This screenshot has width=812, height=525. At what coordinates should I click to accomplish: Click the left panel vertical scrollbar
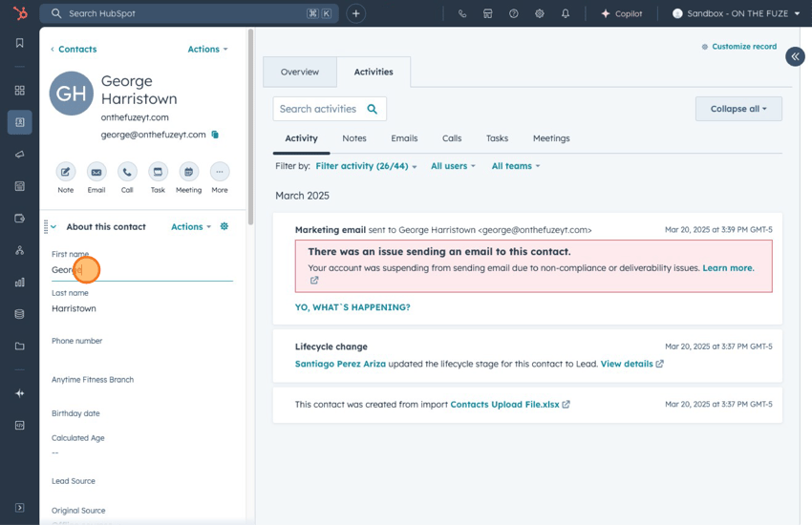point(250,127)
